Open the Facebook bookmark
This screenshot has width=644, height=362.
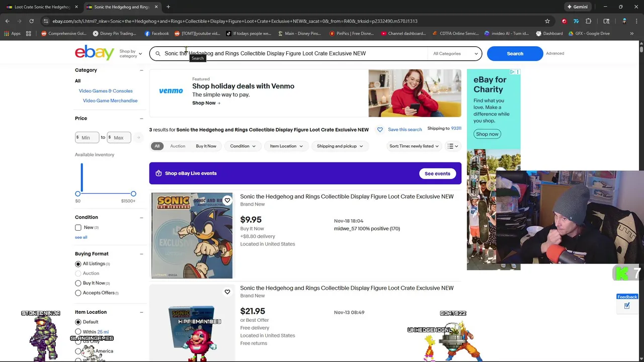[x=156, y=34]
